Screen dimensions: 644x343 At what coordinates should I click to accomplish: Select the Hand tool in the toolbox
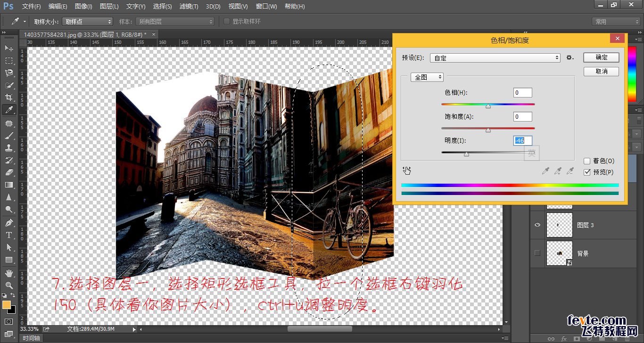9,273
